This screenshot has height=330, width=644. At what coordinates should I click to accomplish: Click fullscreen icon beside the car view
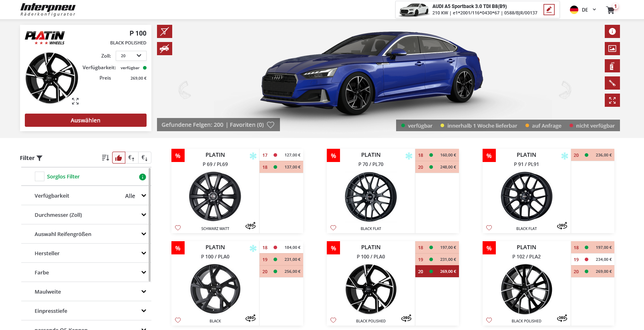coord(612,100)
